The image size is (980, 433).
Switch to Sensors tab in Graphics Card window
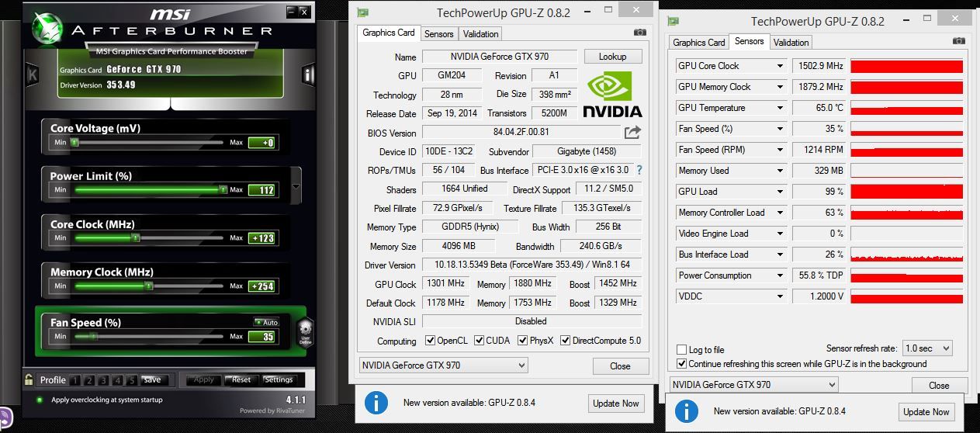pos(439,33)
